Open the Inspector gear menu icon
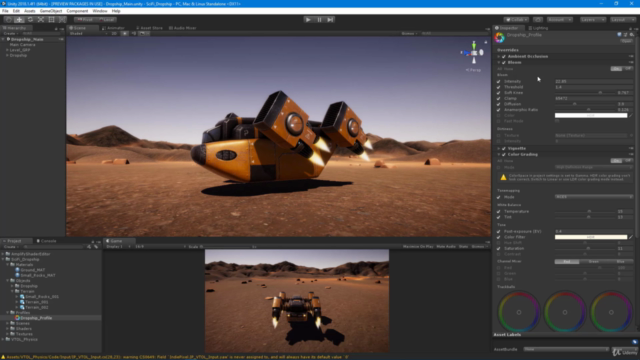Image resolution: width=640 pixels, height=360 pixels. point(631,35)
